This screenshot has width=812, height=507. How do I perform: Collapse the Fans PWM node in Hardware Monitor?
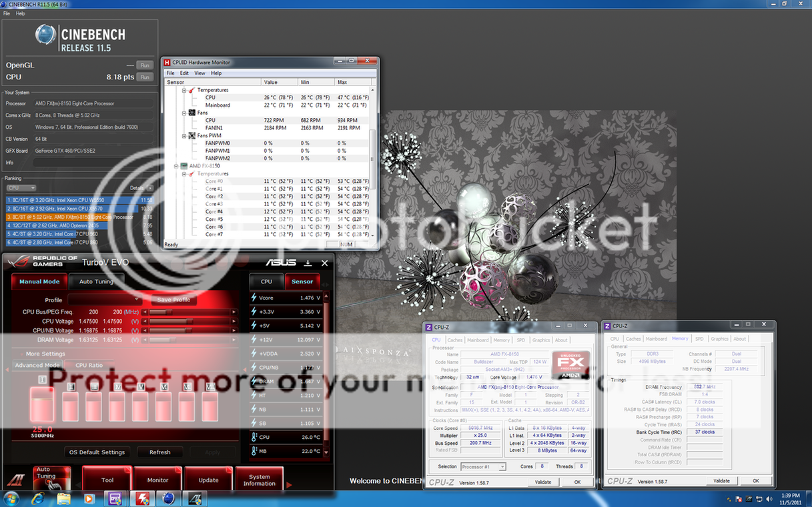tap(184, 135)
